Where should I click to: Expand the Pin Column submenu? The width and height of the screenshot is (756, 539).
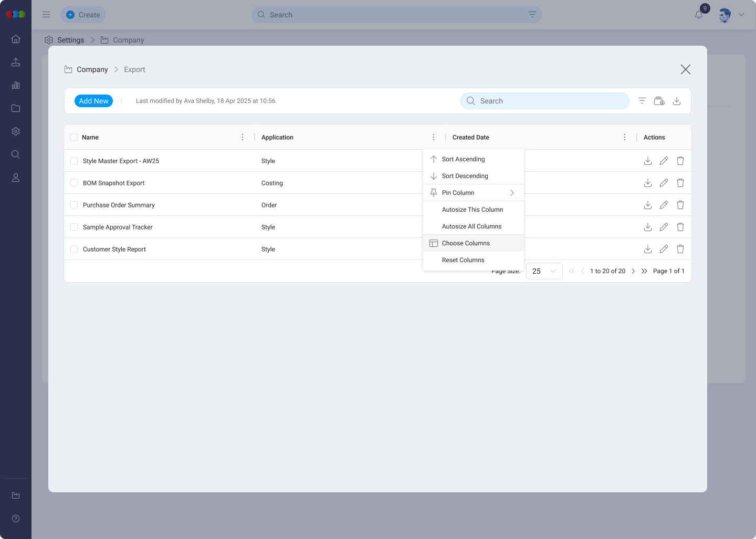pyautogui.click(x=472, y=192)
